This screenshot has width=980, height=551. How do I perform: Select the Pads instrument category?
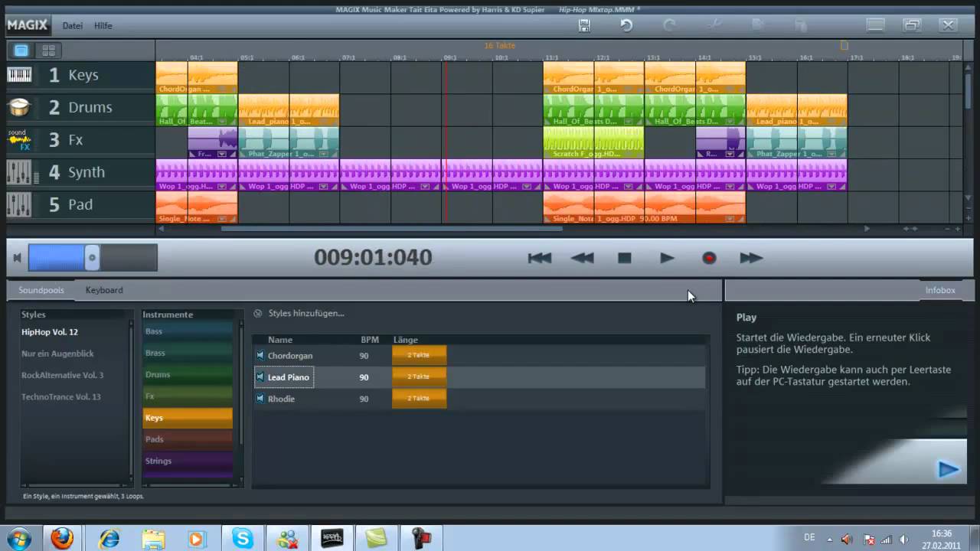[x=188, y=439]
